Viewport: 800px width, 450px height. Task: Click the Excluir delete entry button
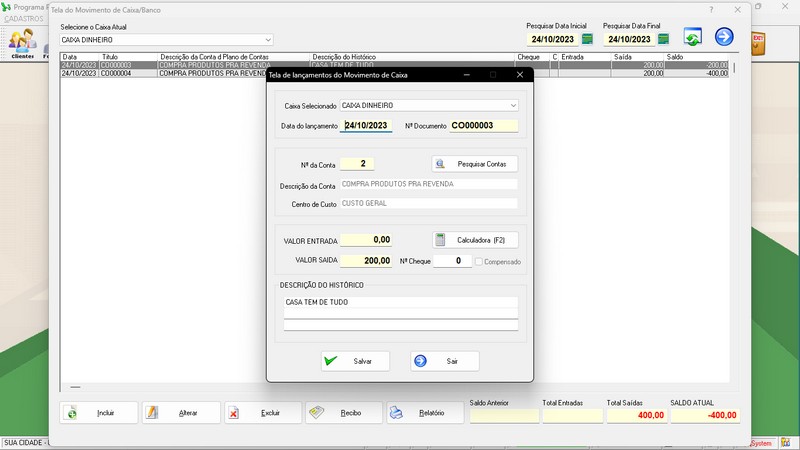[263, 413]
